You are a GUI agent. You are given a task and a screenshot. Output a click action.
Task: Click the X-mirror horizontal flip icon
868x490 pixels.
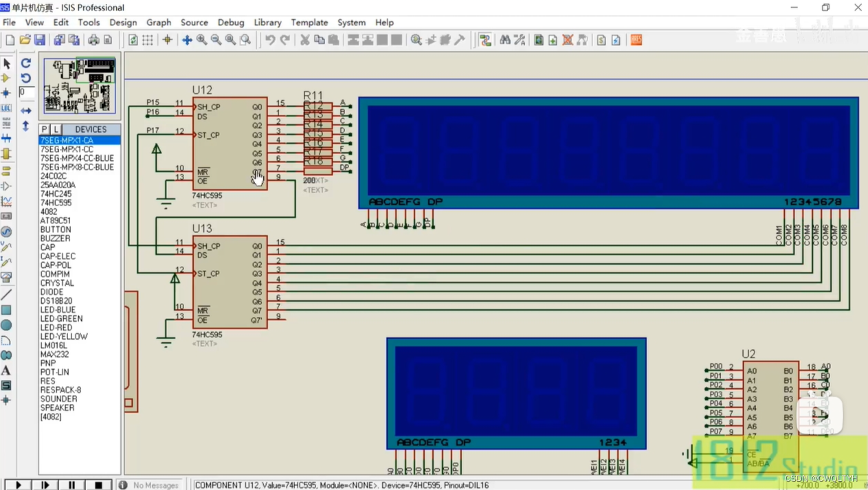click(x=26, y=111)
